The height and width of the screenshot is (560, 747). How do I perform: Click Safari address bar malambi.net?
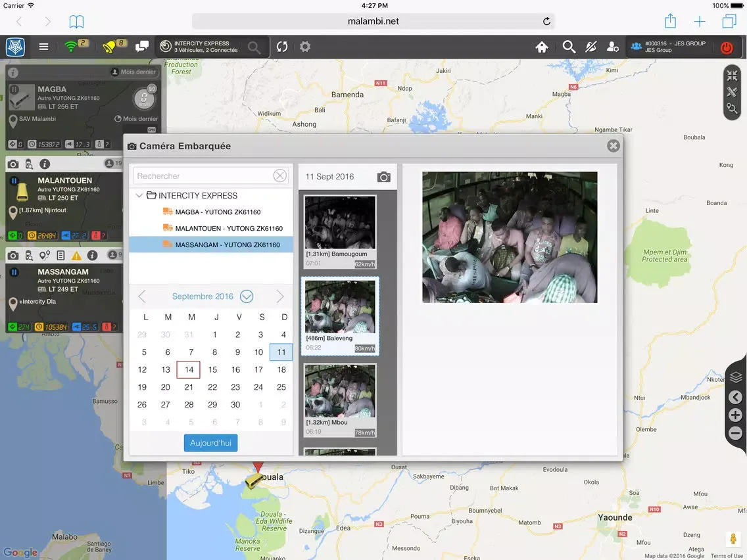pyautogui.click(x=373, y=21)
